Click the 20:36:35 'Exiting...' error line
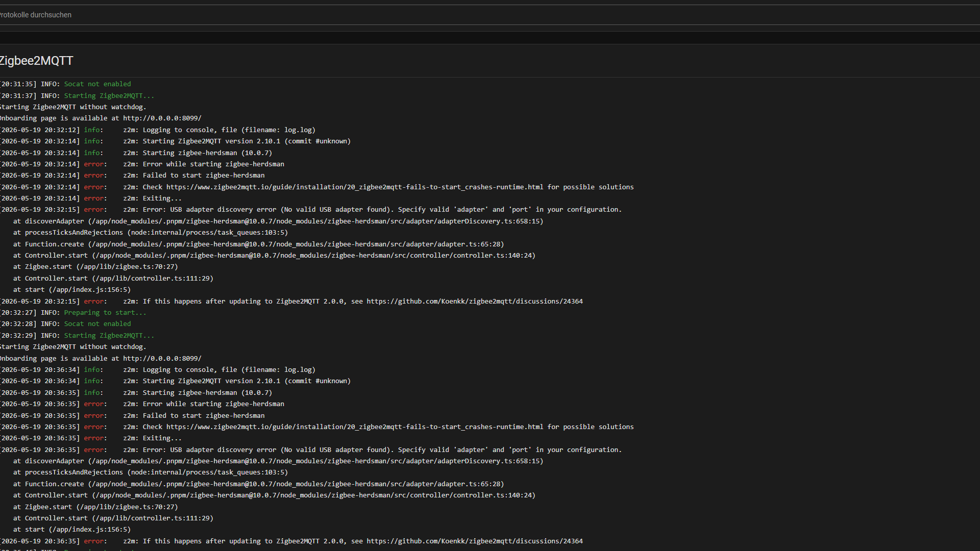Image resolution: width=980 pixels, height=551 pixels. (91, 438)
